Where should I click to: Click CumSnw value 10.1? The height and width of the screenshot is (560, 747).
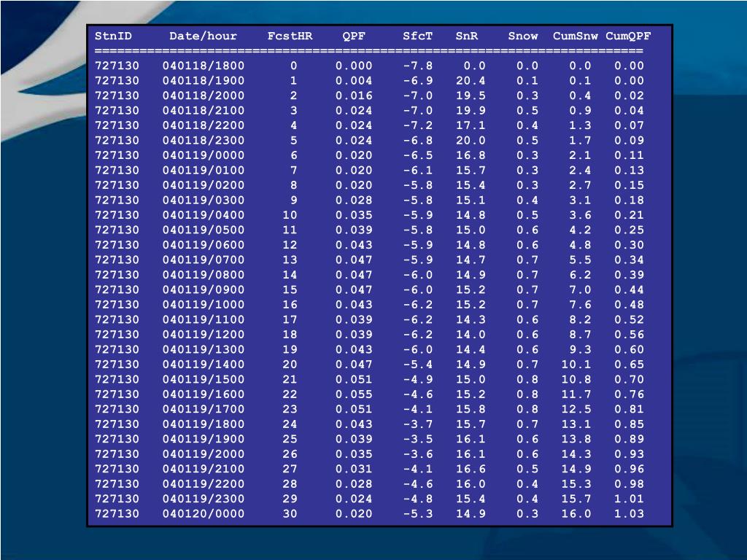(576, 365)
